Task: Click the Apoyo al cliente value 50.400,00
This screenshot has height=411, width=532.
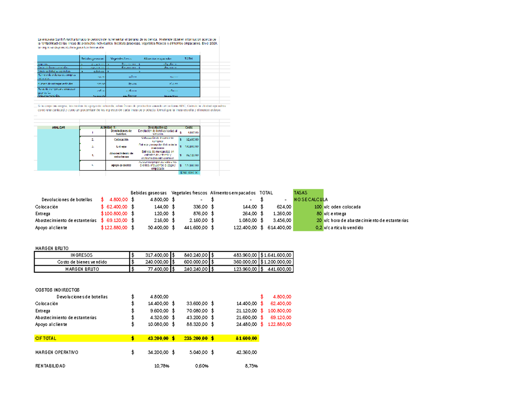Action: click(x=158, y=227)
